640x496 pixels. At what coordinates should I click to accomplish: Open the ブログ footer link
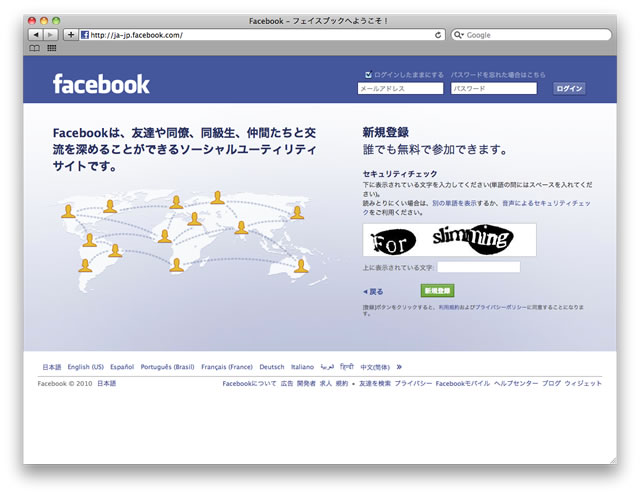[551, 383]
